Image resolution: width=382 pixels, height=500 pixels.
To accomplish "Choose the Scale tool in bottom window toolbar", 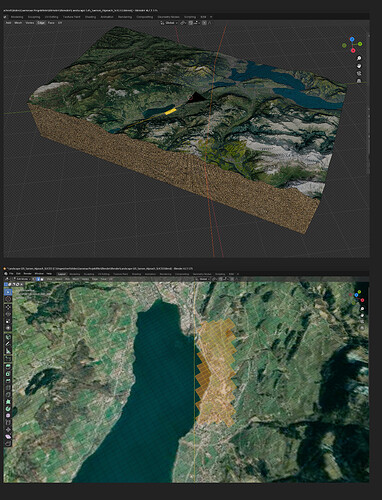I will pyautogui.click(x=8, y=321).
